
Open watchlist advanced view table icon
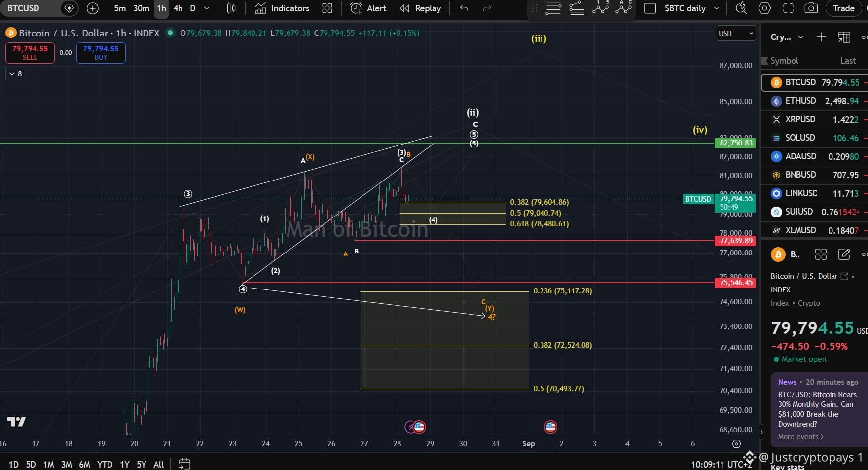coord(844,37)
